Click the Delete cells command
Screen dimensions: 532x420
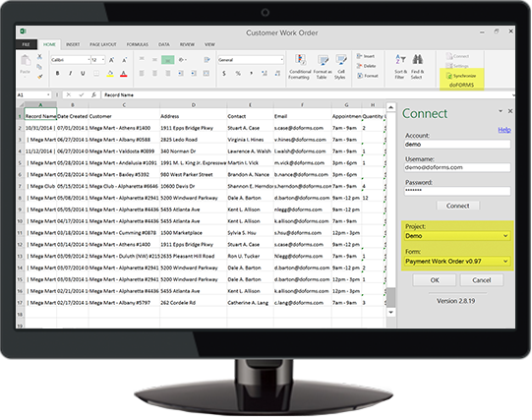tap(367, 66)
